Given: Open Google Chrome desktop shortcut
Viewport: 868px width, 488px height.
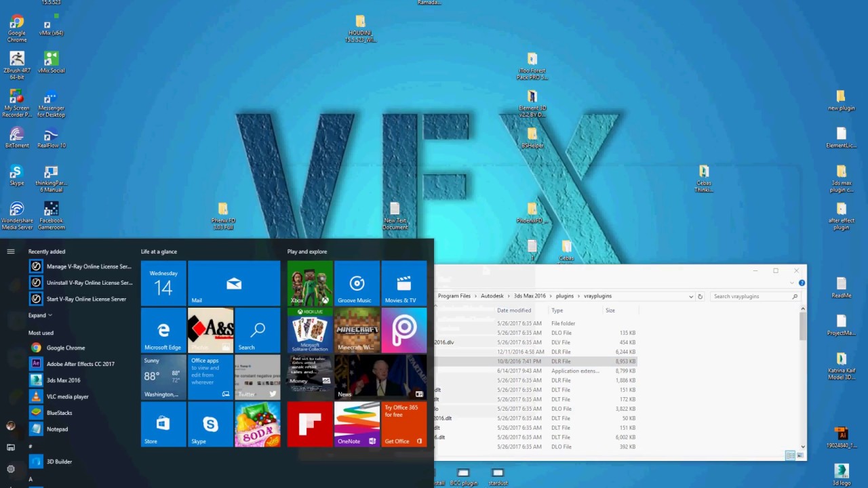Looking at the screenshot, I should coord(17,27).
